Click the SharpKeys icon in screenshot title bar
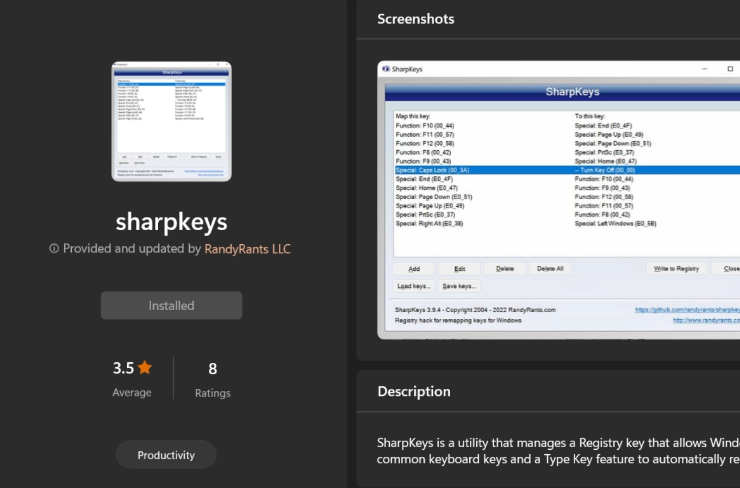This screenshot has width=740, height=488. 386,69
